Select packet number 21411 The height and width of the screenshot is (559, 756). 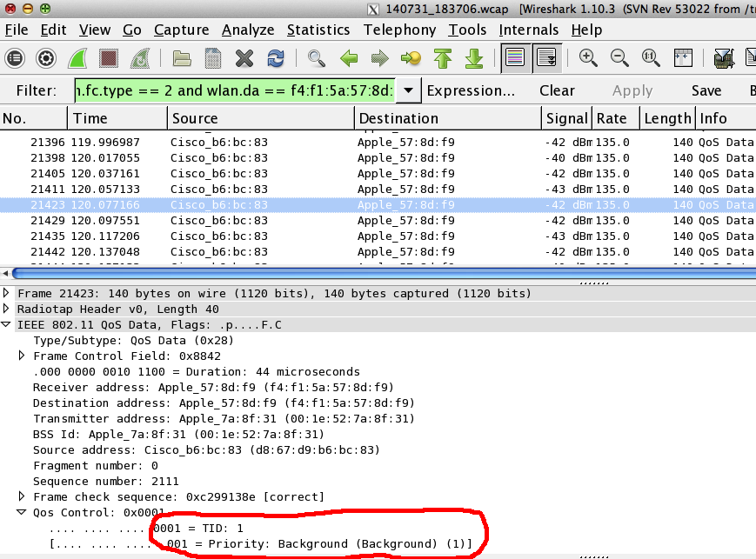[378, 190]
